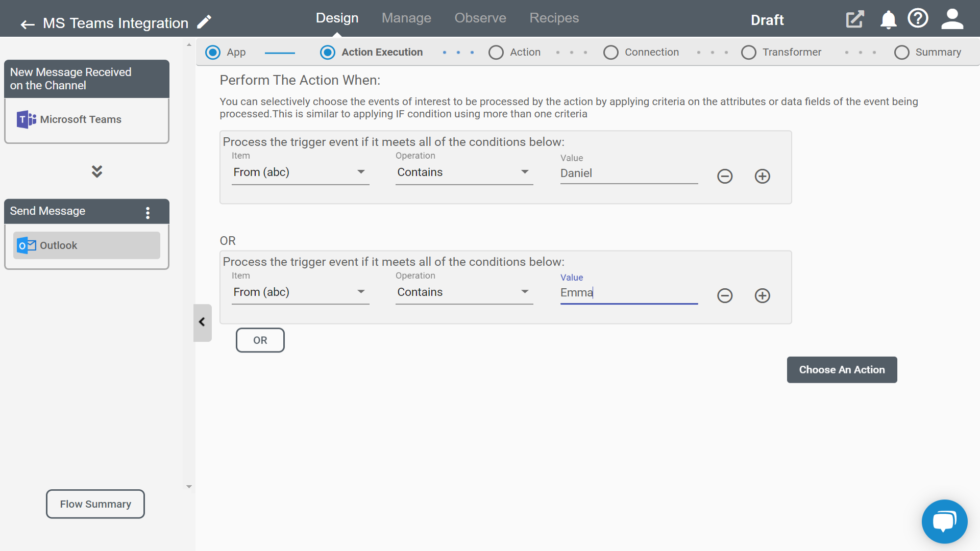
Task: Click the OR button to add group
Action: (x=260, y=340)
